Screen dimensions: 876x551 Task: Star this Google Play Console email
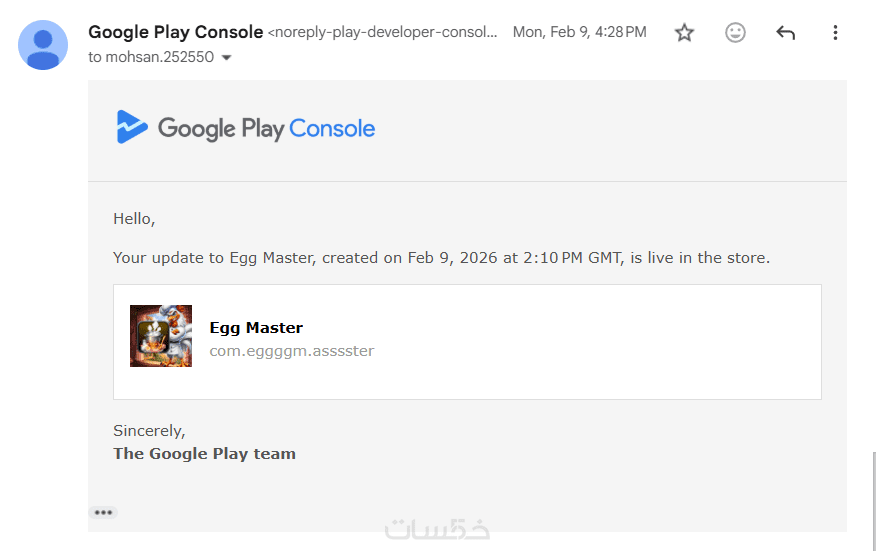pos(684,33)
